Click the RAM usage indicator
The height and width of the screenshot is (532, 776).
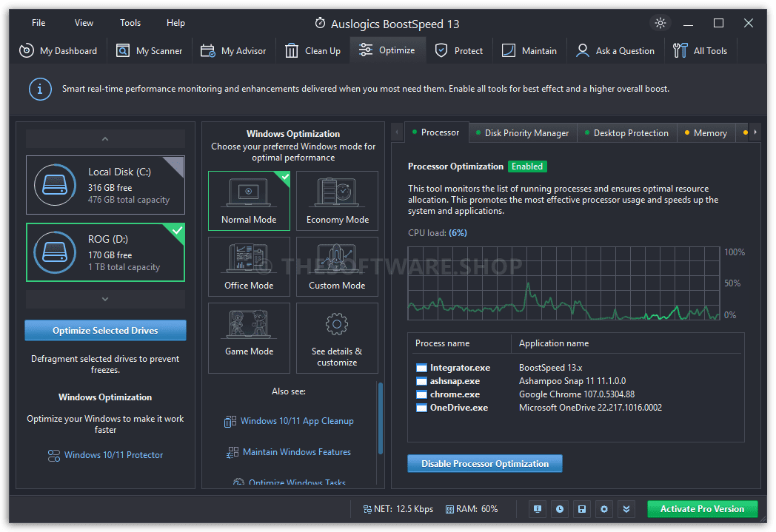(472, 509)
